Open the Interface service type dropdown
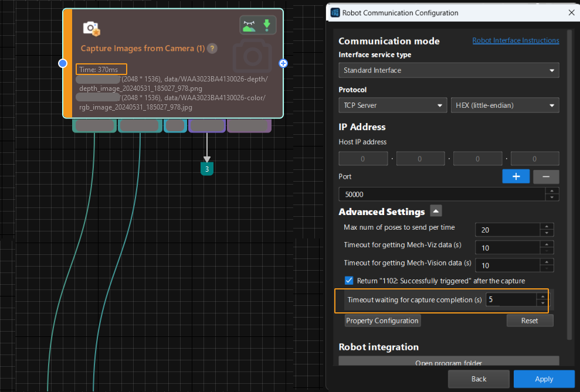 449,70
